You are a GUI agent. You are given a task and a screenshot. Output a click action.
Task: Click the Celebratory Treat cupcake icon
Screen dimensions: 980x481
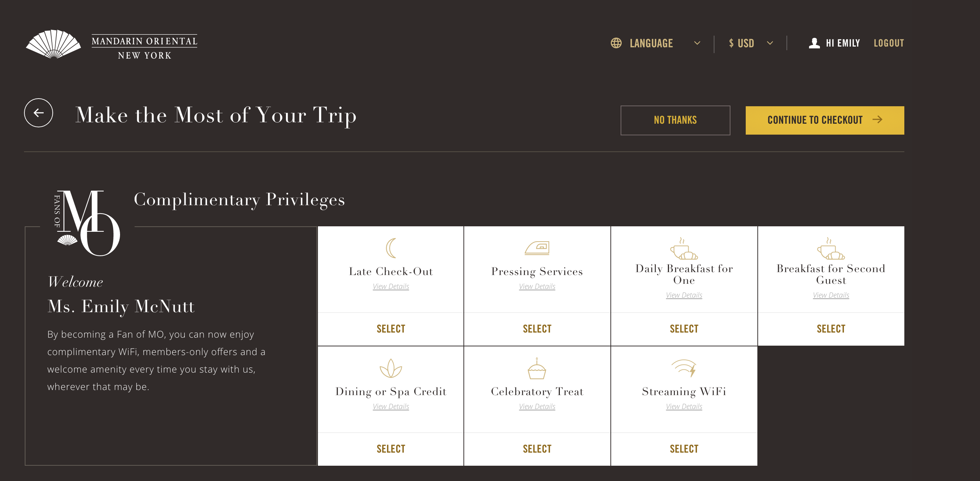(x=537, y=369)
